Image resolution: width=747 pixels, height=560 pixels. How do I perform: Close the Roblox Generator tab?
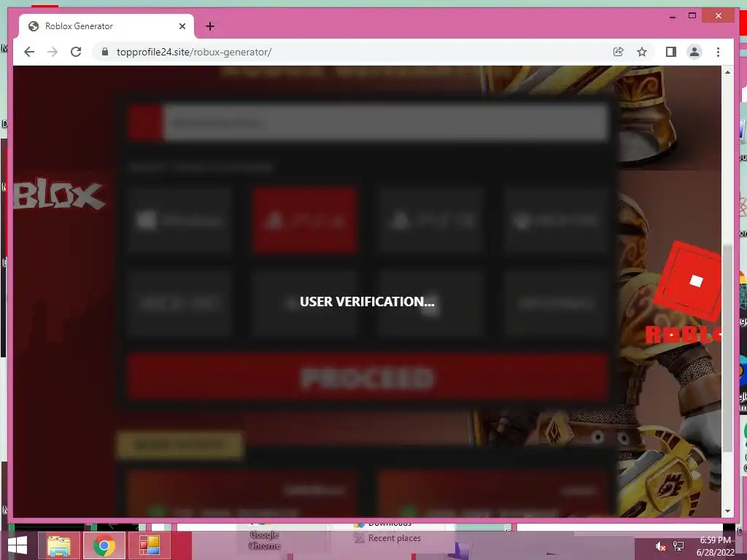pyautogui.click(x=182, y=26)
